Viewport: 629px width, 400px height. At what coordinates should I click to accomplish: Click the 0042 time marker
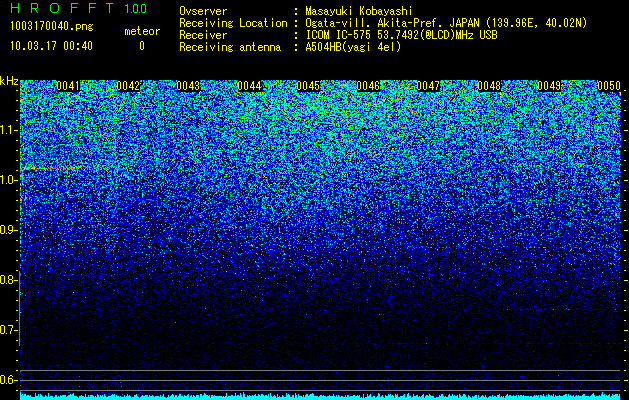[x=128, y=86]
